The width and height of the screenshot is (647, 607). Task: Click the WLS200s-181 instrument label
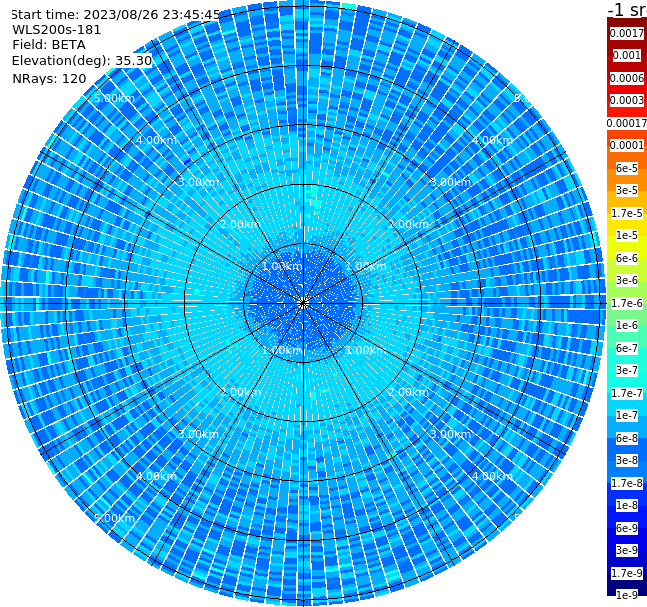pyautogui.click(x=57, y=30)
